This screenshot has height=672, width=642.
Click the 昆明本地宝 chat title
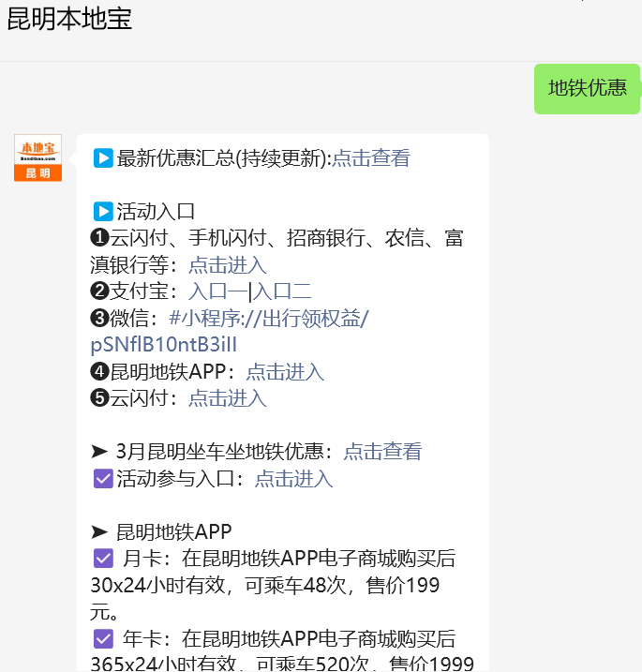(x=69, y=19)
